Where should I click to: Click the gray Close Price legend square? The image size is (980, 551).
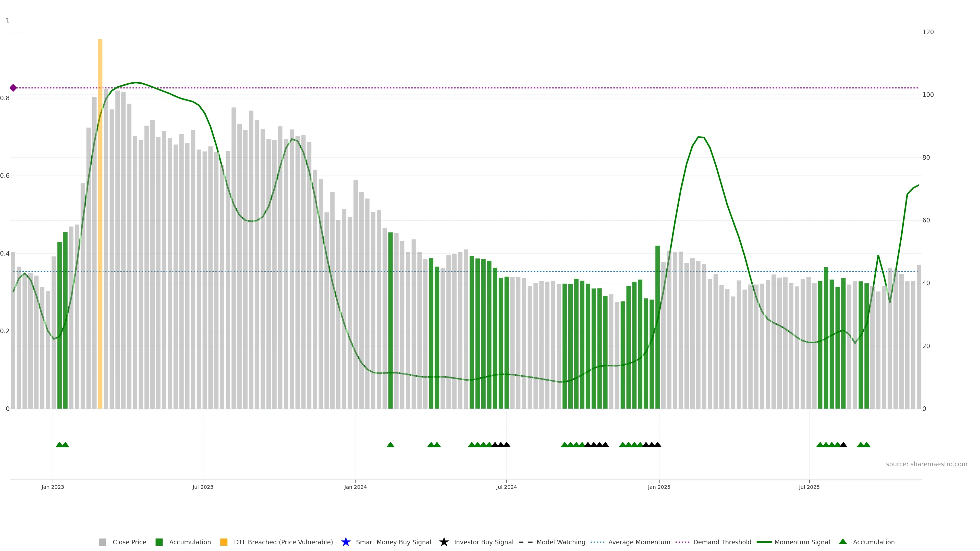click(x=102, y=542)
